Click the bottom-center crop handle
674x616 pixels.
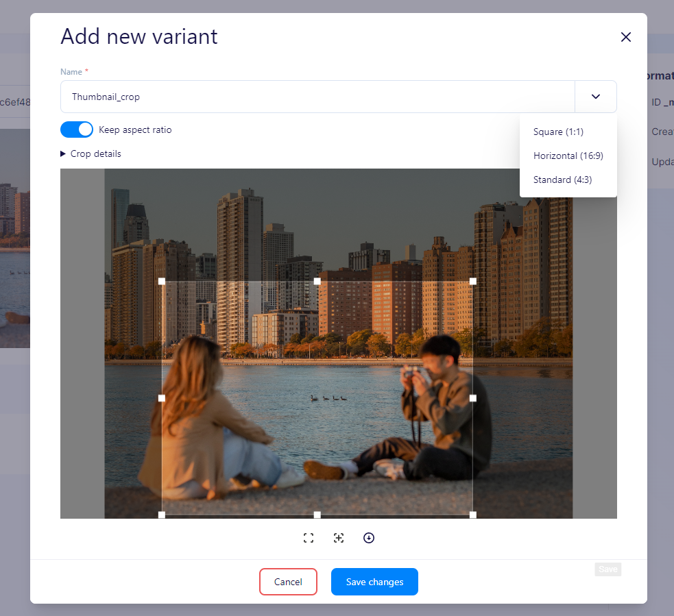click(x=317, y=515)
